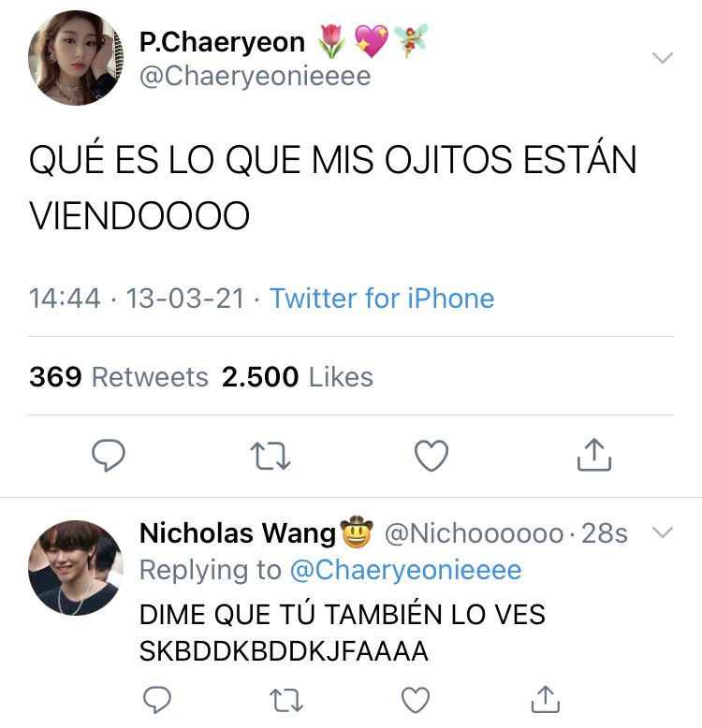Image resolution: width=702 pixels, height=728 pixels.
Task: Reply to Nicholas Wang's tweet
Action: click(x=157, y=699)
